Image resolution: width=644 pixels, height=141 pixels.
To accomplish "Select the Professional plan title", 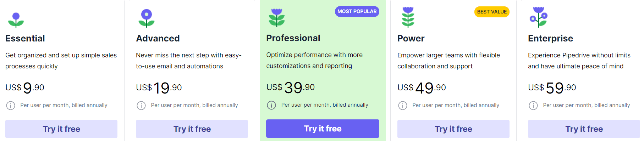I will 293,38.
